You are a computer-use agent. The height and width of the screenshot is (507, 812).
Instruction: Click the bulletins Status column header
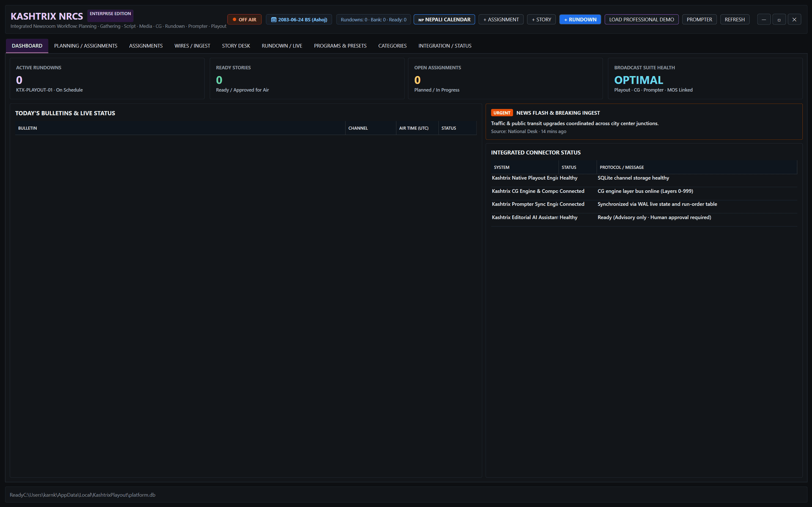457,128
